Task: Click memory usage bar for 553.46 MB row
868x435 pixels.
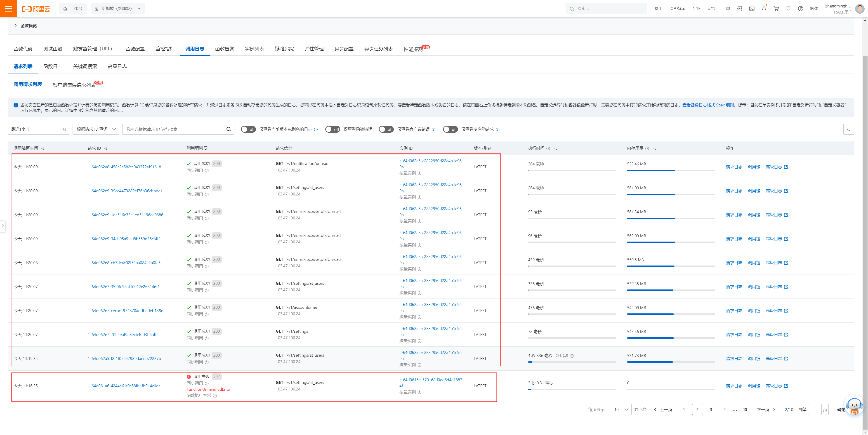Action: (671, 170)
